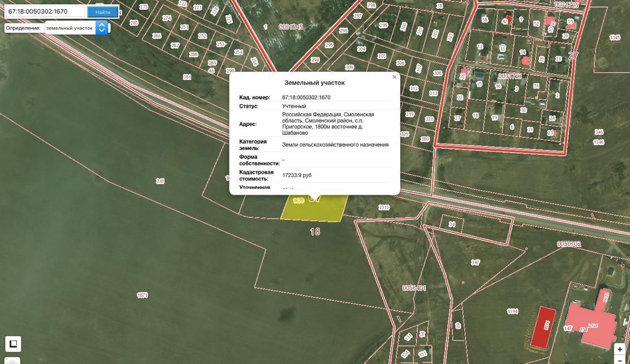The image size is (630, 364).
Task: Click parcel label 274 on the map
Action: (x=167, y=18)
